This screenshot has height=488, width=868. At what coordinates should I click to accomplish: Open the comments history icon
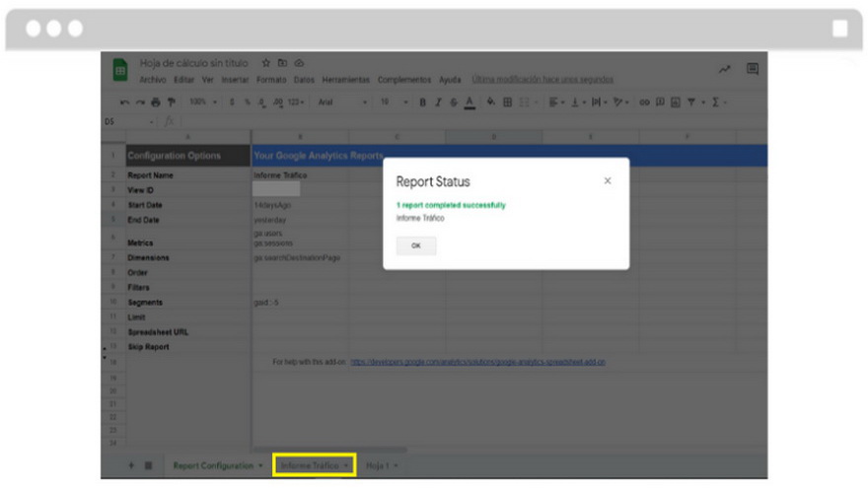753,69
